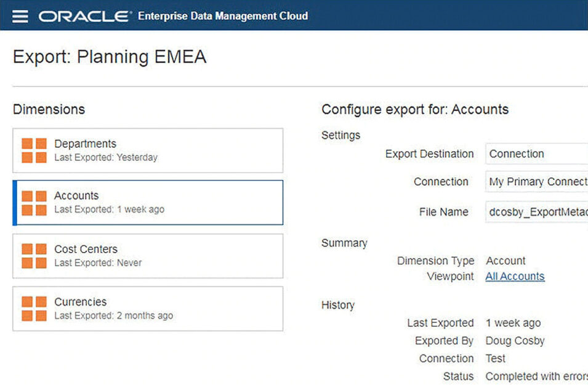Select the Departments dimension name

[x=85, y=144]
